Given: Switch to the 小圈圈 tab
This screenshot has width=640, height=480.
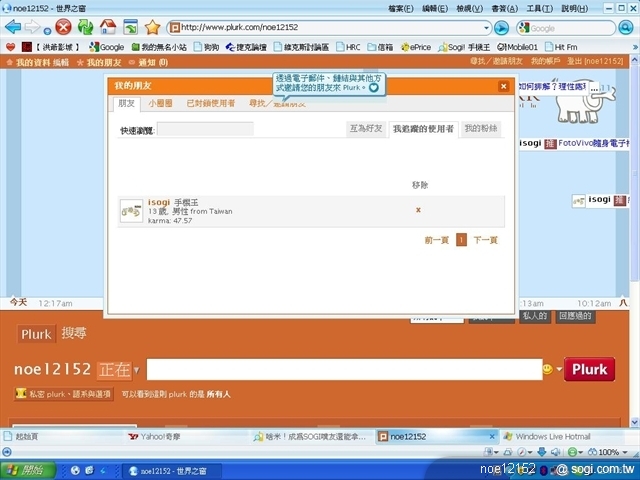Looking at the screenshot, I should tap(160, 103).
